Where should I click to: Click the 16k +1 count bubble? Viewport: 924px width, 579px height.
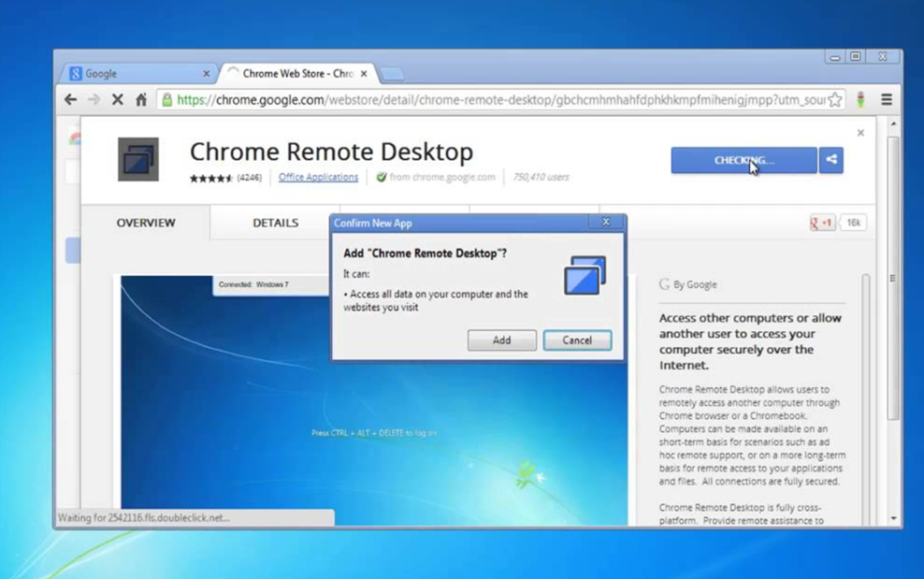tap(853, 223)
